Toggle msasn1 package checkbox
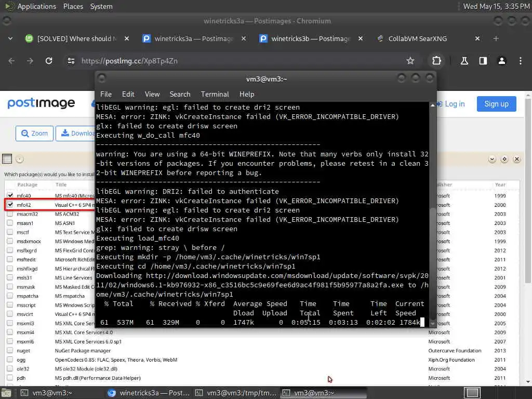This screenshot has width=532, height=399. tap(10, 223)
